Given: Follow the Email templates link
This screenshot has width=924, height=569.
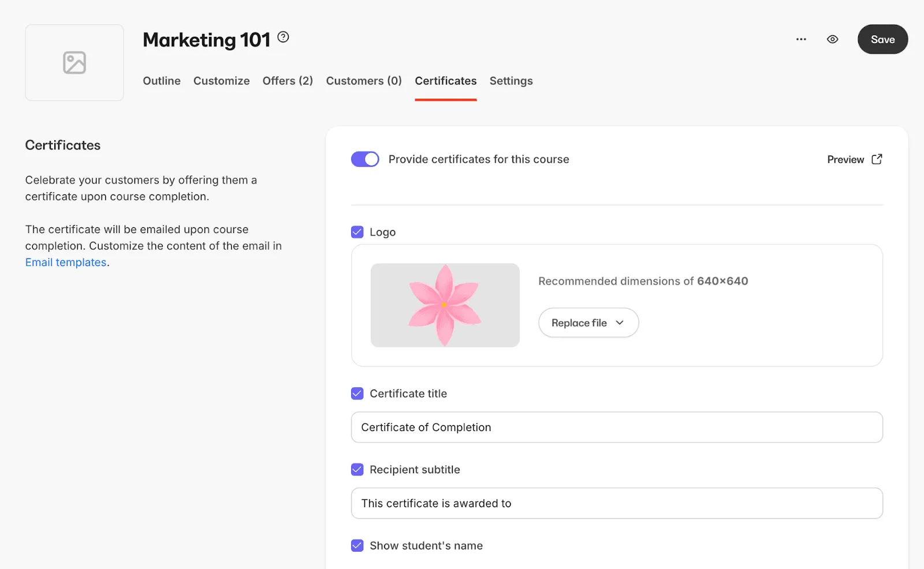Looking at the screenshot, I should (66, 262).
